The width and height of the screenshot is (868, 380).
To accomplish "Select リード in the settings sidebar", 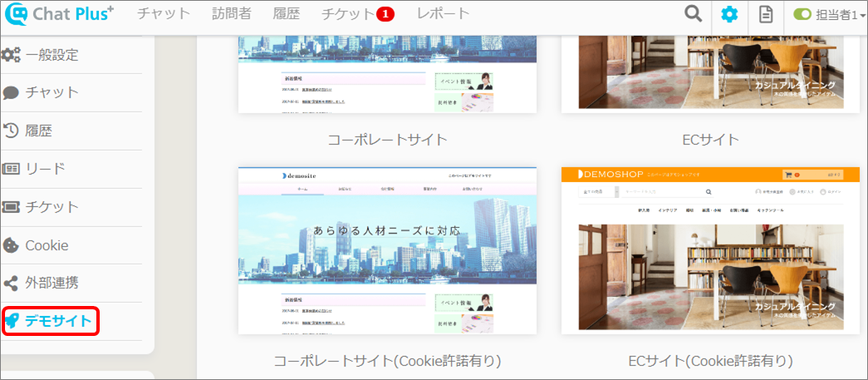I will click(45, 169).
